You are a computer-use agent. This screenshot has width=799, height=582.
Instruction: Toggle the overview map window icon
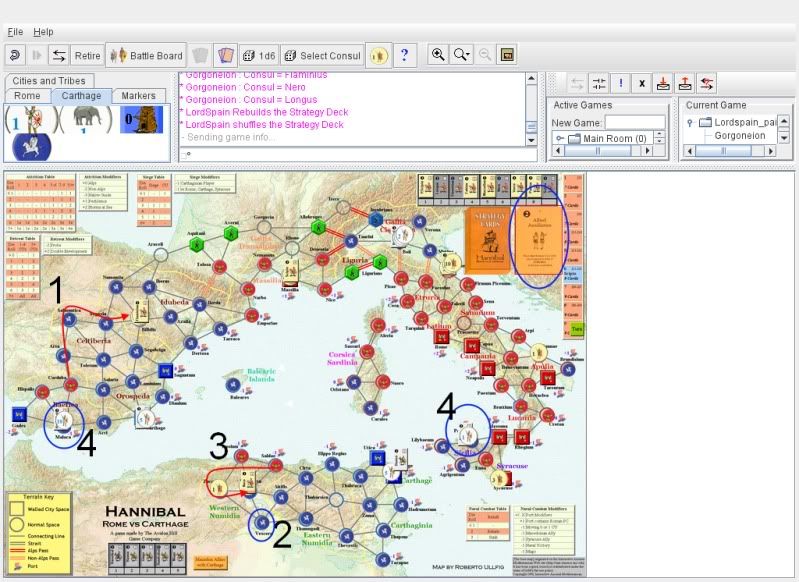507,55
